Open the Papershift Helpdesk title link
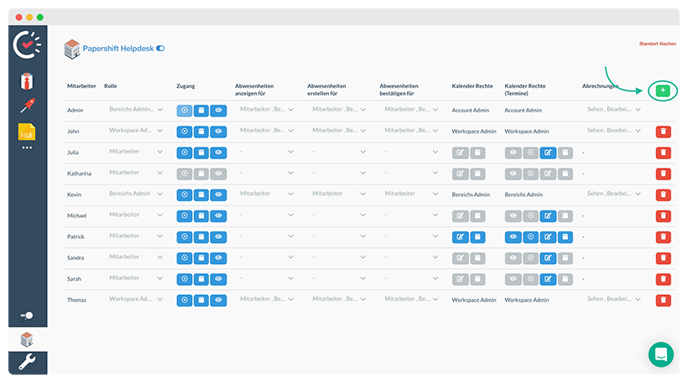The height and width of the screenshot is (383, 688). [118, 48]
